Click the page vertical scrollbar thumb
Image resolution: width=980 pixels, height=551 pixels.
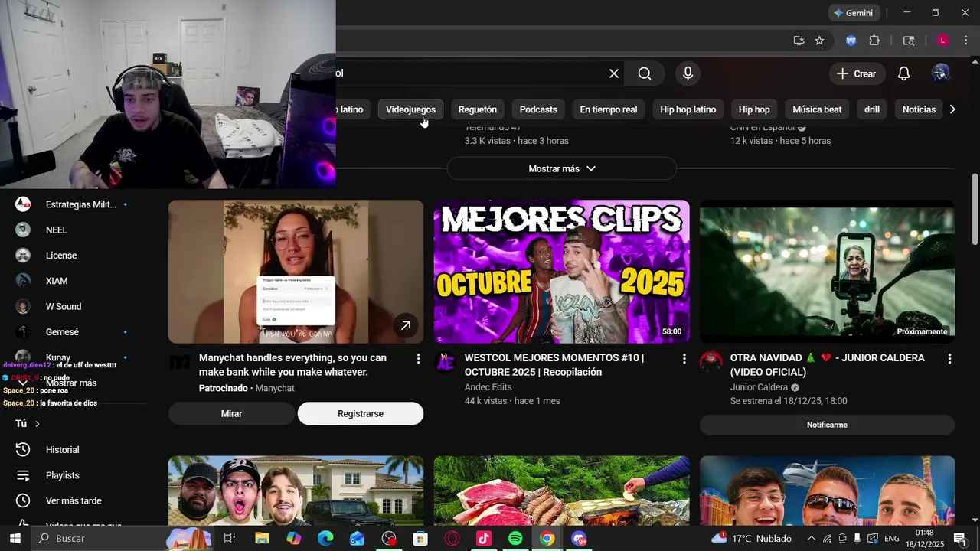[975, 210]
